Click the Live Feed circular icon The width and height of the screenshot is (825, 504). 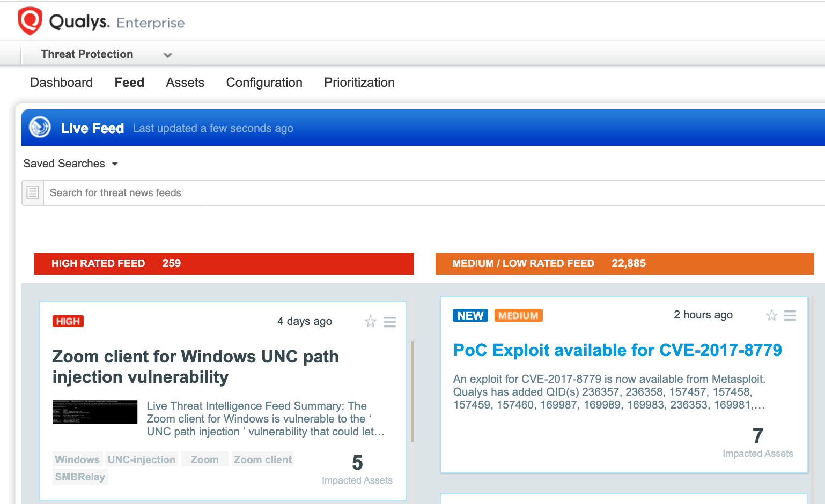[39, 128]
